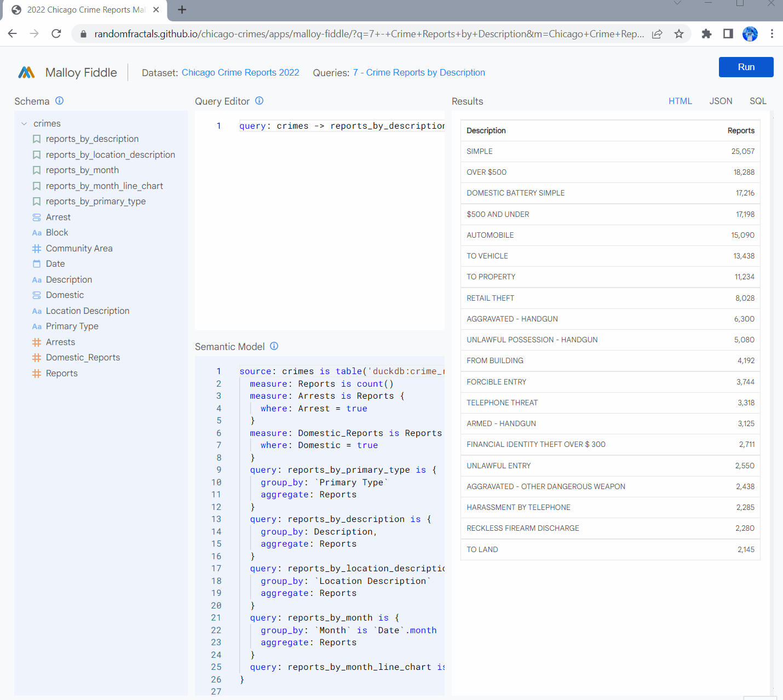Open a new browser tab
Image resolution: width=783 pixels, height=700 pixels.
pos(182,10)
